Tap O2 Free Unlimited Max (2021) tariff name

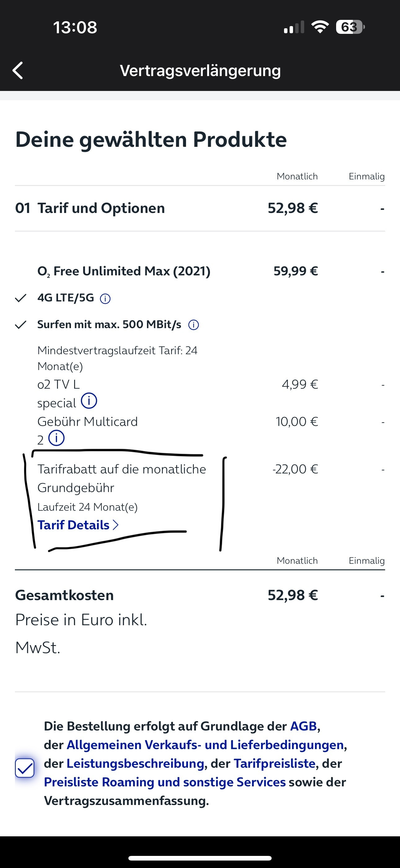coord(124,271)
